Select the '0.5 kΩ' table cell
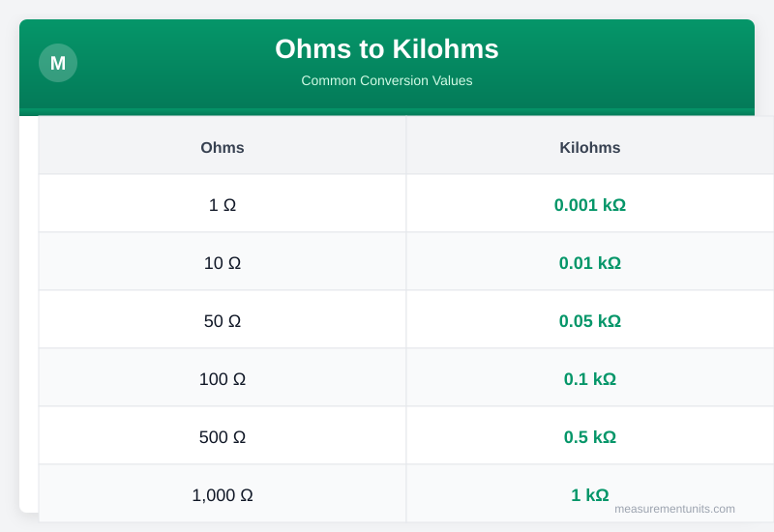Screen dimensions: 774x532 coord(590,436)
